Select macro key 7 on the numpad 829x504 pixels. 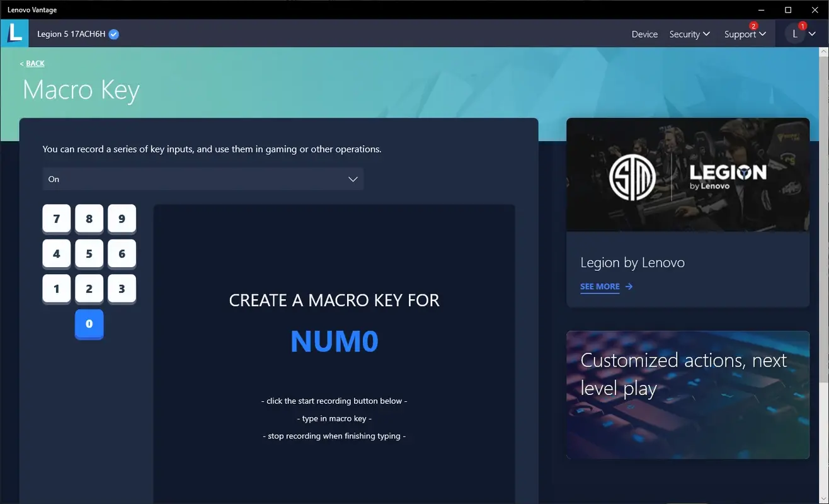[x=56, y=219]
